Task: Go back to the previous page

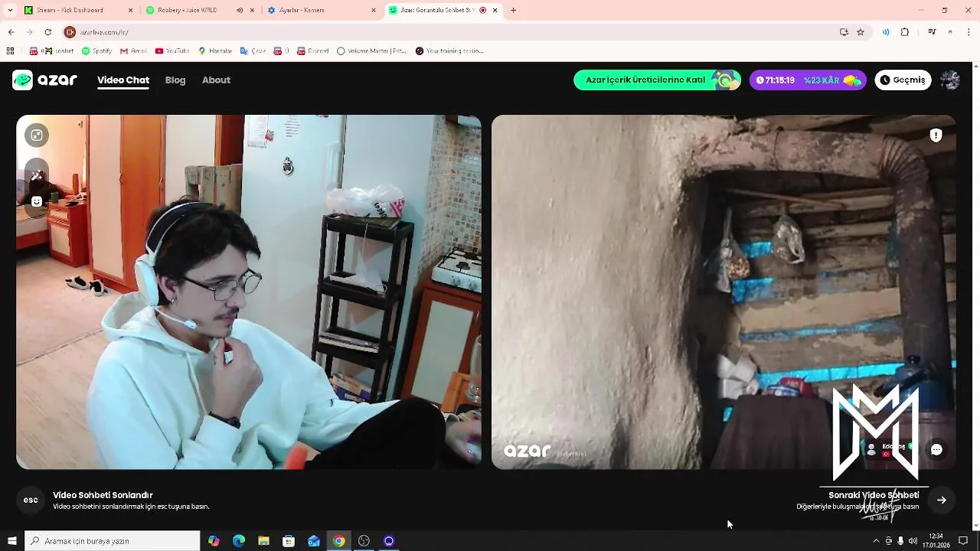Action: 11,32
